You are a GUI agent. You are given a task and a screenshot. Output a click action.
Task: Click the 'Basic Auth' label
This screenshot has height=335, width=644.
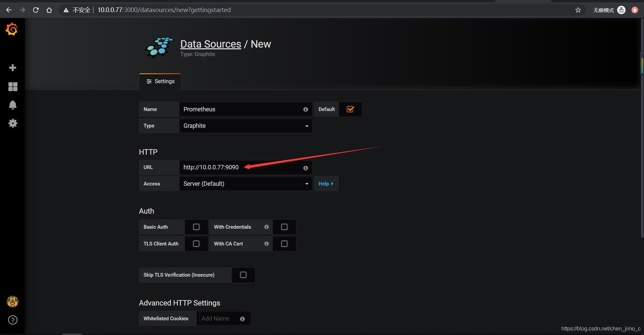(156, 227)
